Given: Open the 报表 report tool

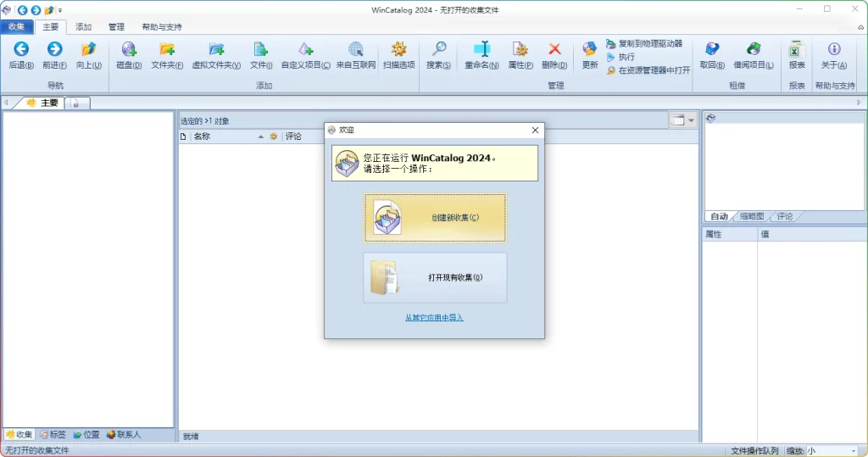Looking at the screenshot, I should pos(797,55).
